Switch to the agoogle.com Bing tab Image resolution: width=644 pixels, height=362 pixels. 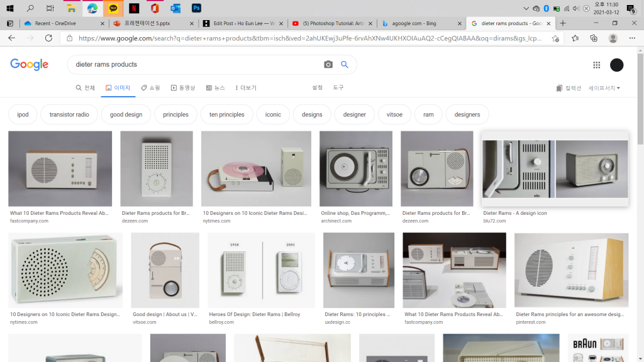tap(421, 23)
